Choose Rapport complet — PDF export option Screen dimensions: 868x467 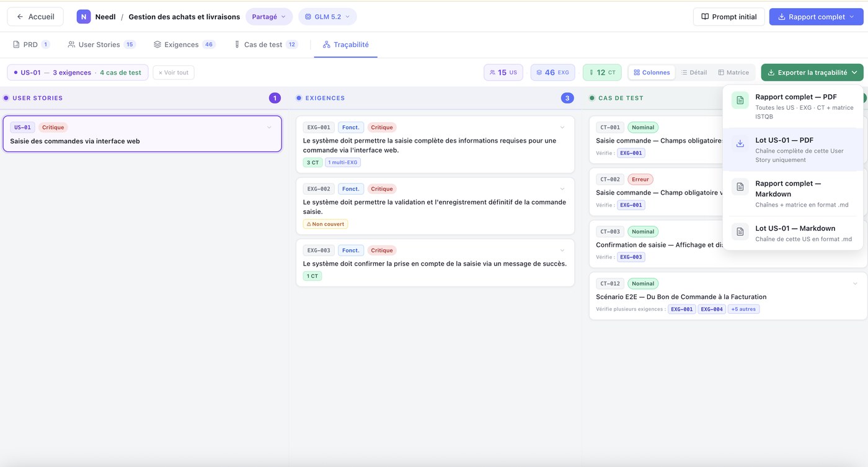pos(793,106)
